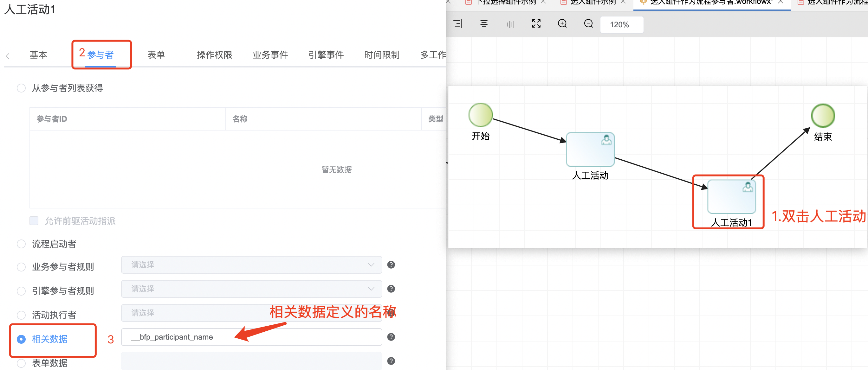Zoom out with the magnifier minus icon
This screenshot has width=868, height=370.
pyautogui.click(x=588, y=23)
